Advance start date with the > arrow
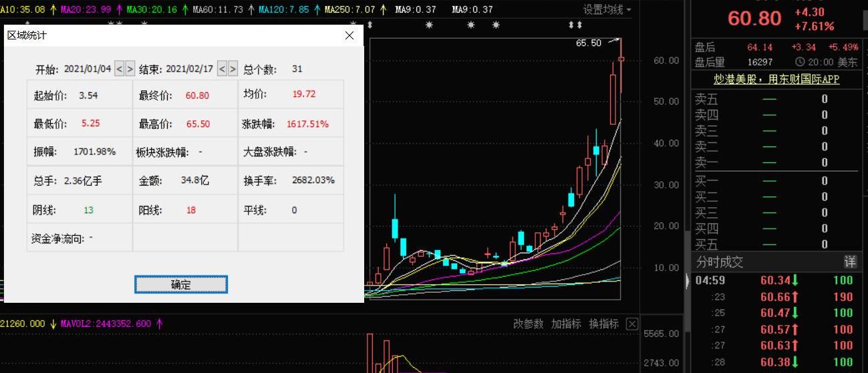 (x=130, y=69)
